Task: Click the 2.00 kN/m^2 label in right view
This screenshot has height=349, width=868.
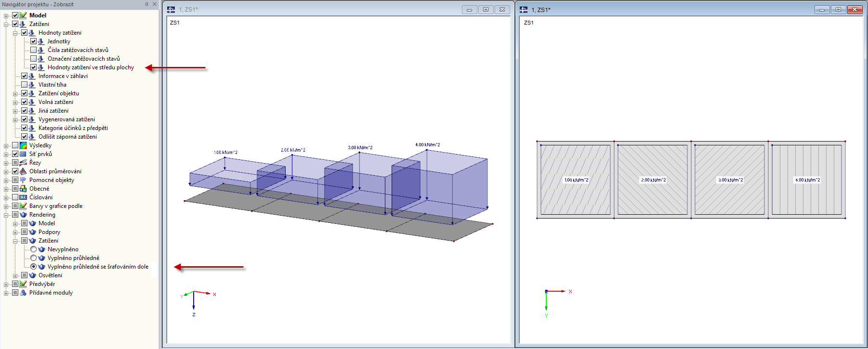Action: pyautogui.click(x=653, y=180)
